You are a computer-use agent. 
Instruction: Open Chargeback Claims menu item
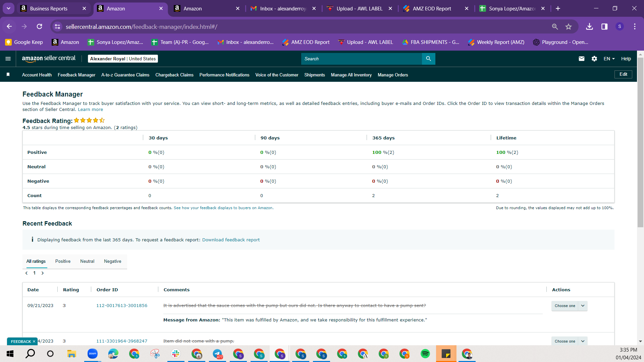point(174,75)
